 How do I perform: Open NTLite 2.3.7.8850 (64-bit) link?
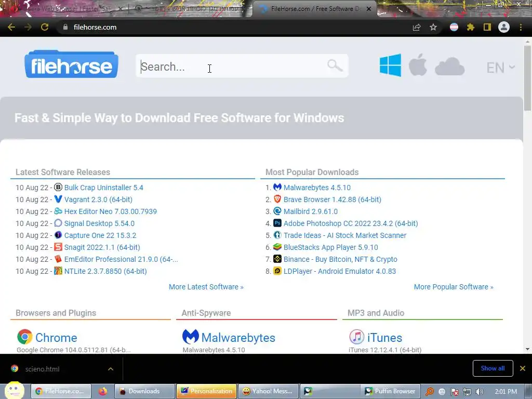[x=105, y=271]
